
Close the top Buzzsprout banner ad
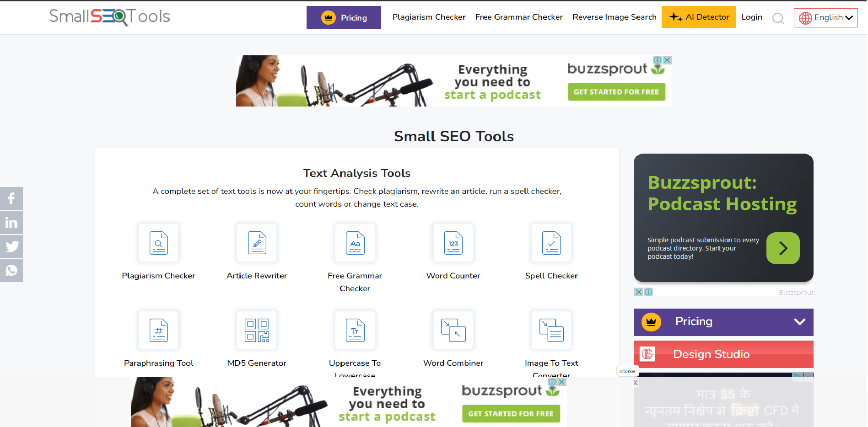668,60
